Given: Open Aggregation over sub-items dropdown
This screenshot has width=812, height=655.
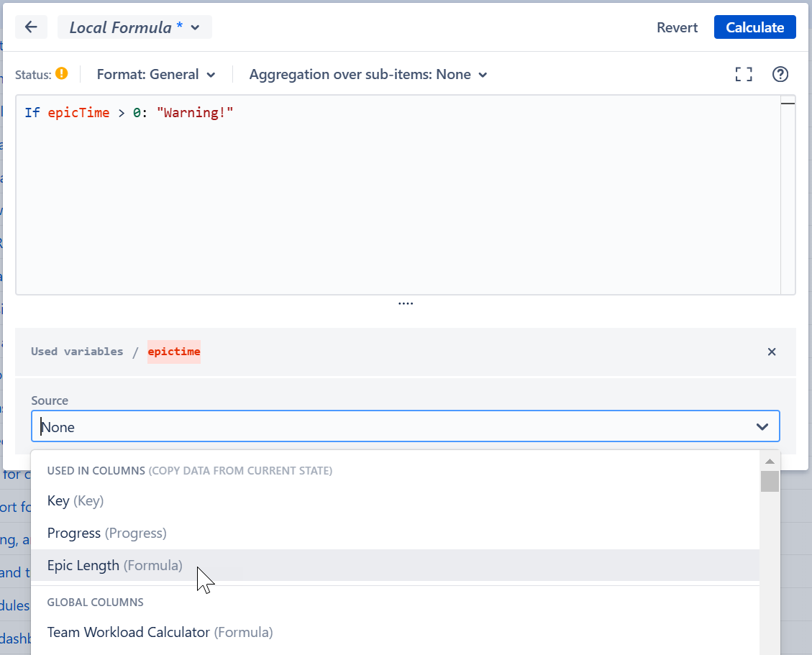Looking at the screenshot, I should 368,74.
